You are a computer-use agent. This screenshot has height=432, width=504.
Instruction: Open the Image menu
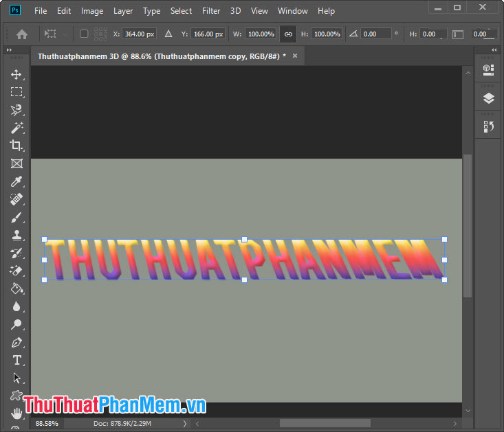tap(92, 11)
